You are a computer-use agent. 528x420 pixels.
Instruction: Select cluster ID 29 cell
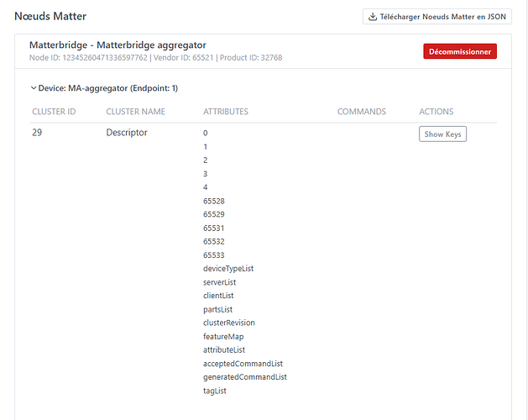tap(37, 133)
